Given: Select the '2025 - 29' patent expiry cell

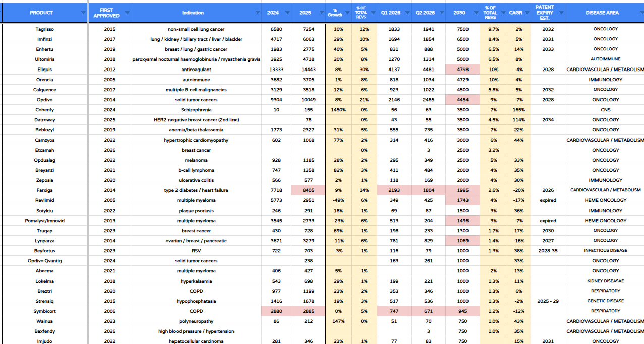Looking at the screenshot, I should point(548,301).
